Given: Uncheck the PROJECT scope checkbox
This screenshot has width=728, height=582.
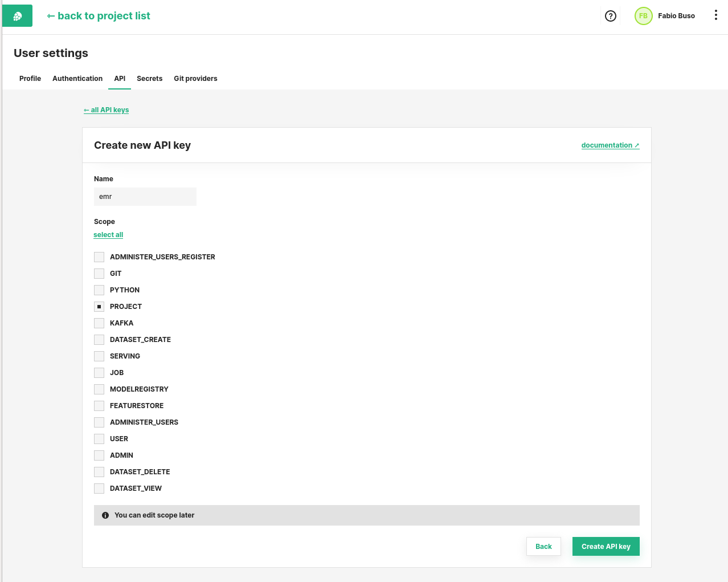Looking at the screenshot, I should [99, 306].
